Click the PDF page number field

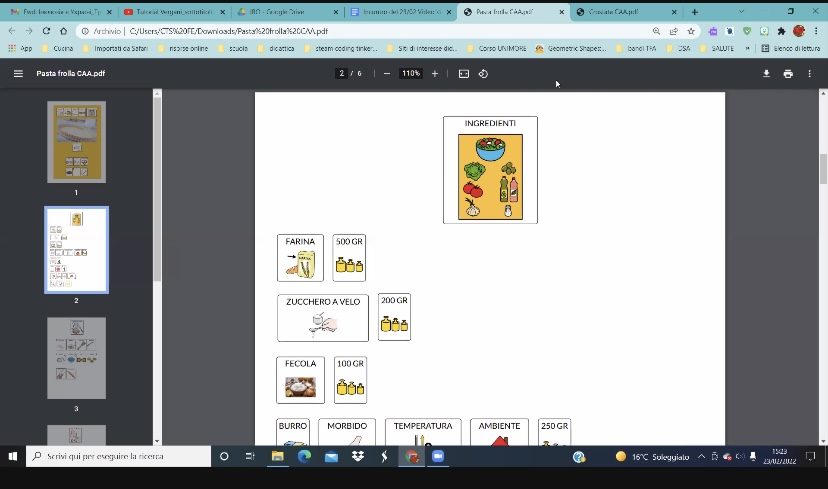click(x=342, y=73)
